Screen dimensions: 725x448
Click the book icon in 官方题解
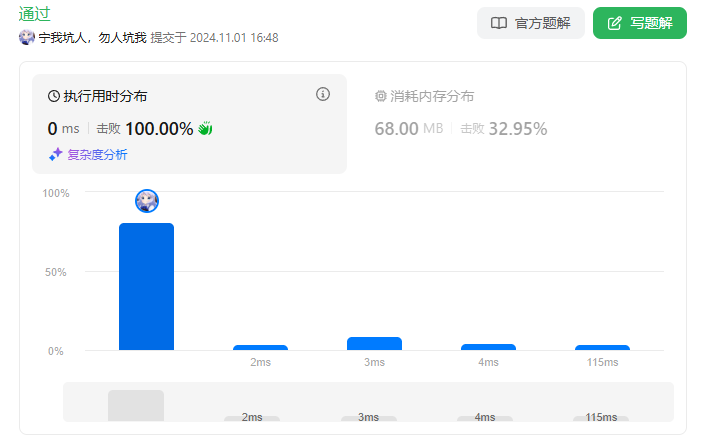pyautogui.click(x=499, y=23)
